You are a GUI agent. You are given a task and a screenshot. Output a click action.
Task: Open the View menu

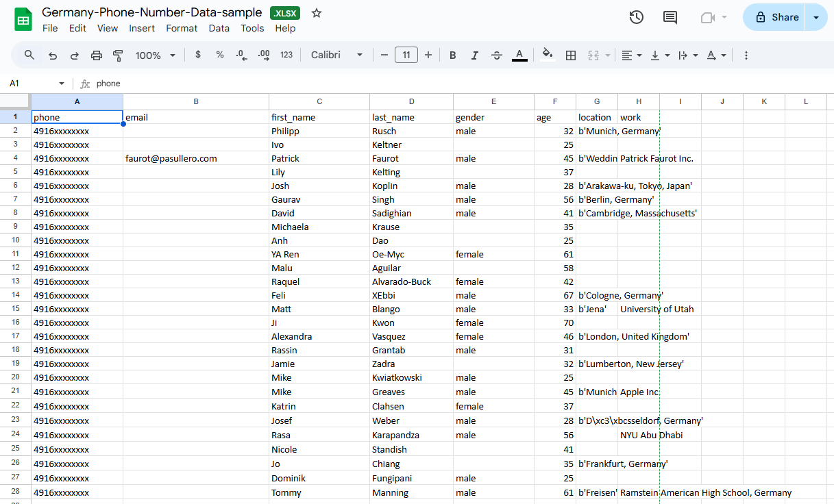pos(108,28)
